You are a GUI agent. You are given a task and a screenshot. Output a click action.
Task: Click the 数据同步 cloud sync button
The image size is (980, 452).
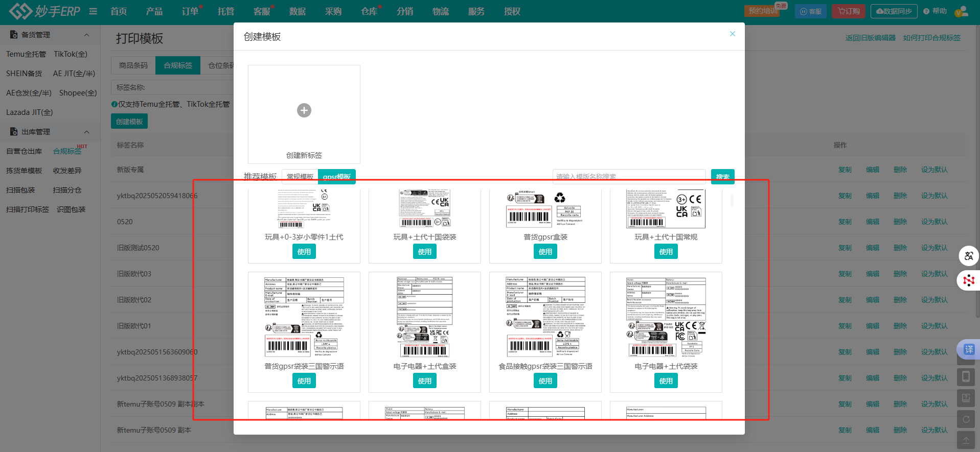point(894,11)
